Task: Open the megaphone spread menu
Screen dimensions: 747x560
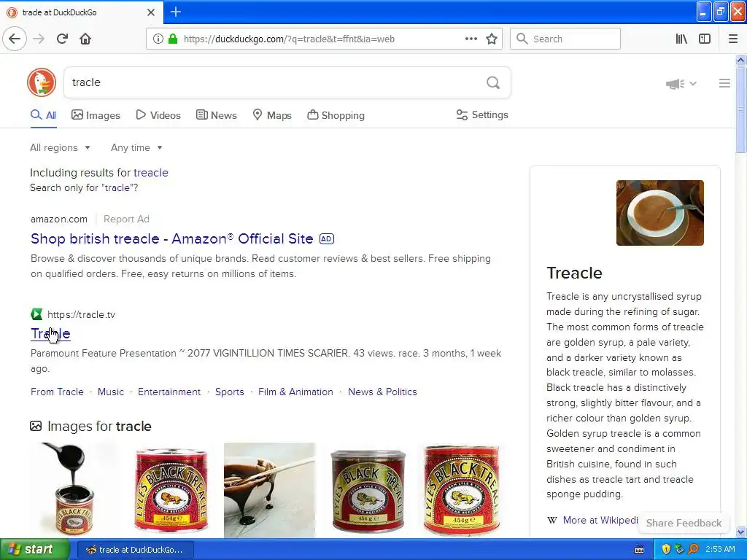Action: coord(681,84)
